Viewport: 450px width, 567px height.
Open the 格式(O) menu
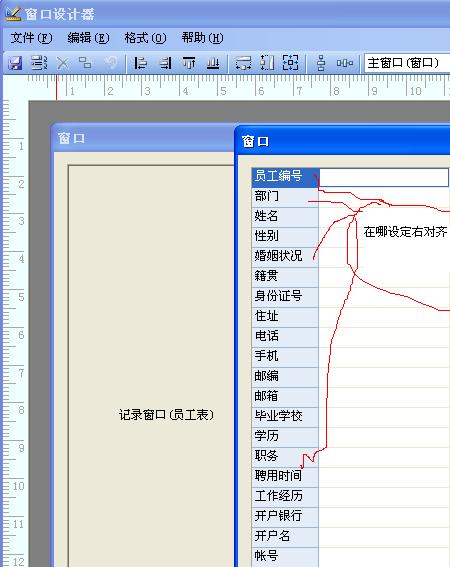145,38
